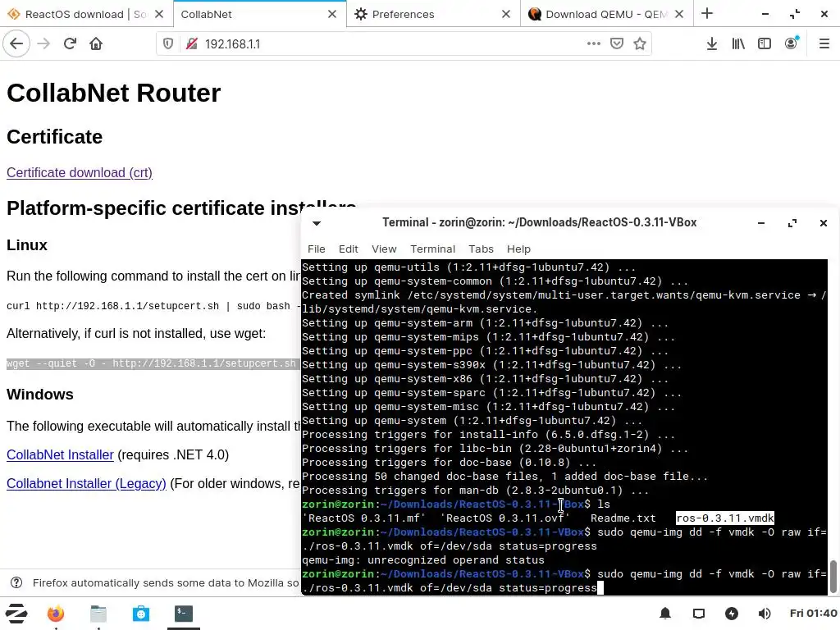Click the highlighted wget setupcert.sh command
840x630 pixels.
(x=151, y=363)
